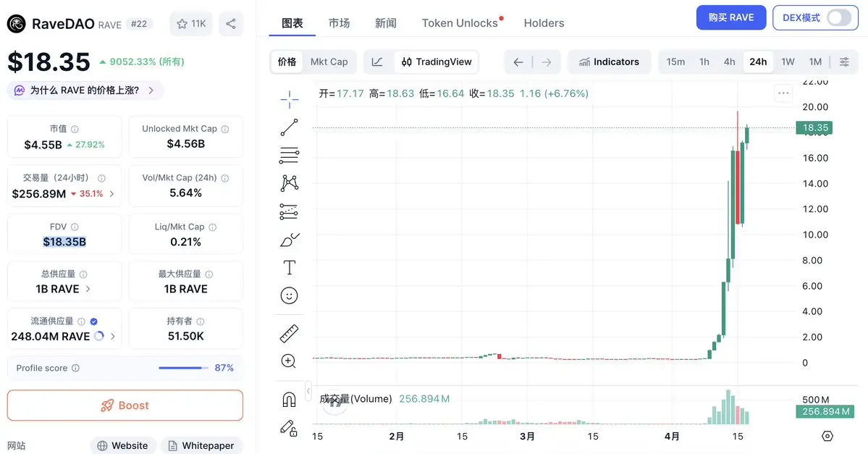Expand the 总供应量 1B RAVE details
This screenshot has height=454, width=868.
(x=63, y=289)
